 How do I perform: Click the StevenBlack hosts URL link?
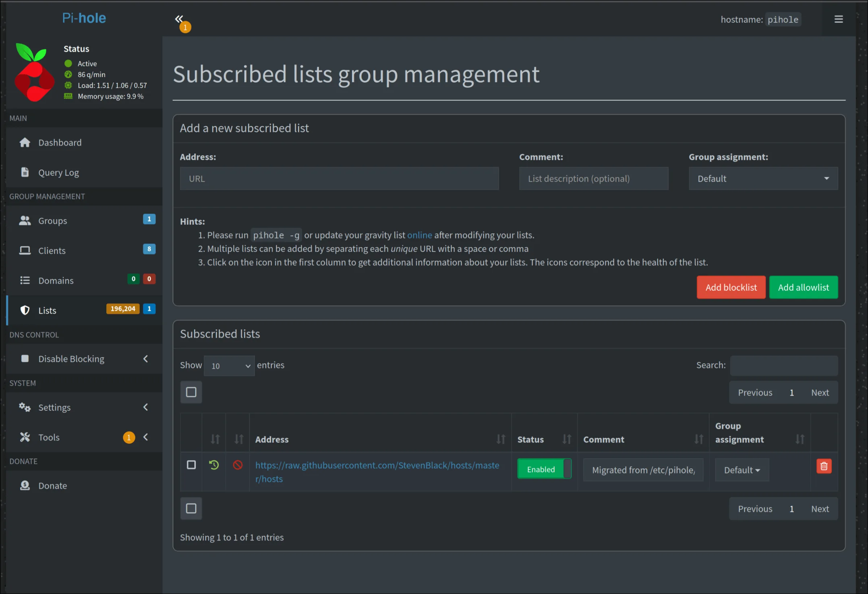(377, 466)
